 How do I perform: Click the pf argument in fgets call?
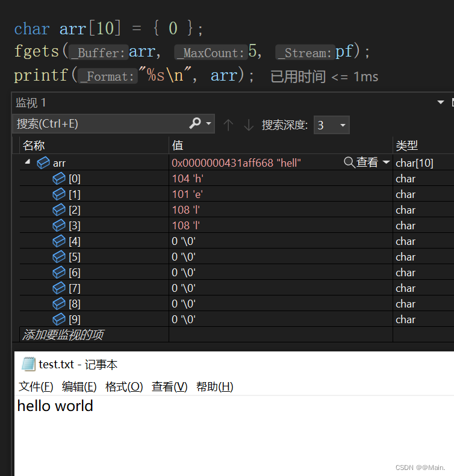pyautogui.click(x=344, y=51)
